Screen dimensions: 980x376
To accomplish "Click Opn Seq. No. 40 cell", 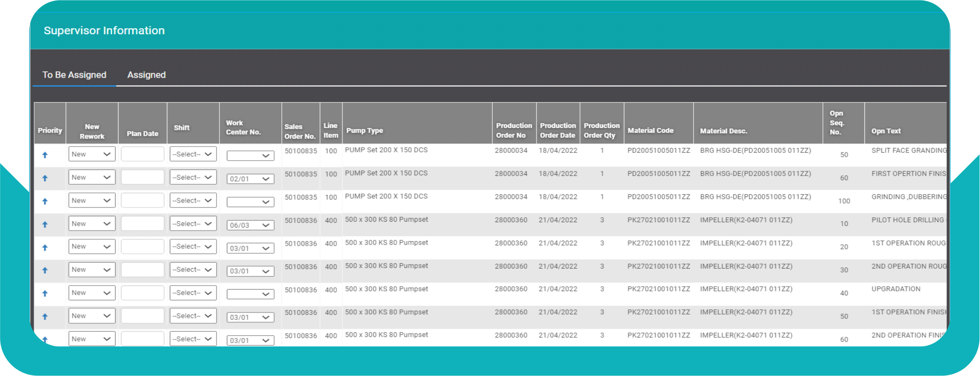I will click(x=844, y=293).
